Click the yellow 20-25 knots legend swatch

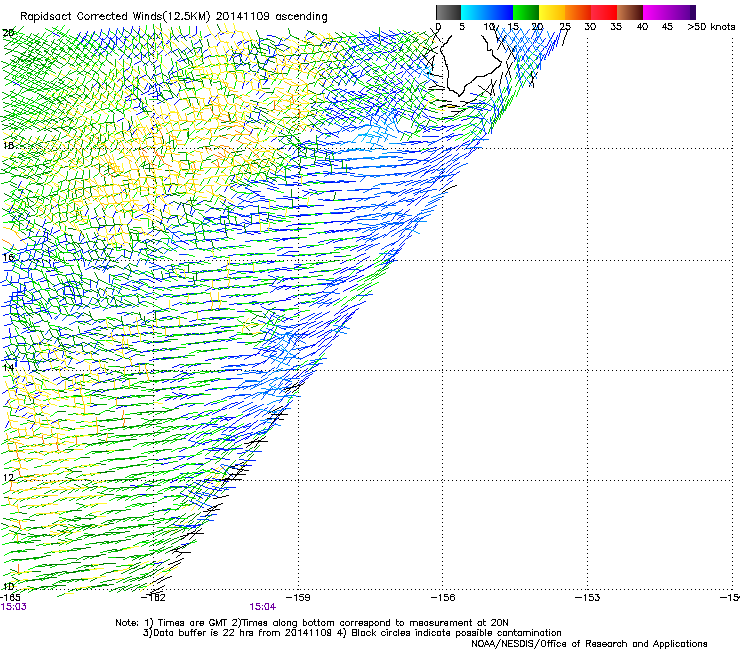[552, 12]
